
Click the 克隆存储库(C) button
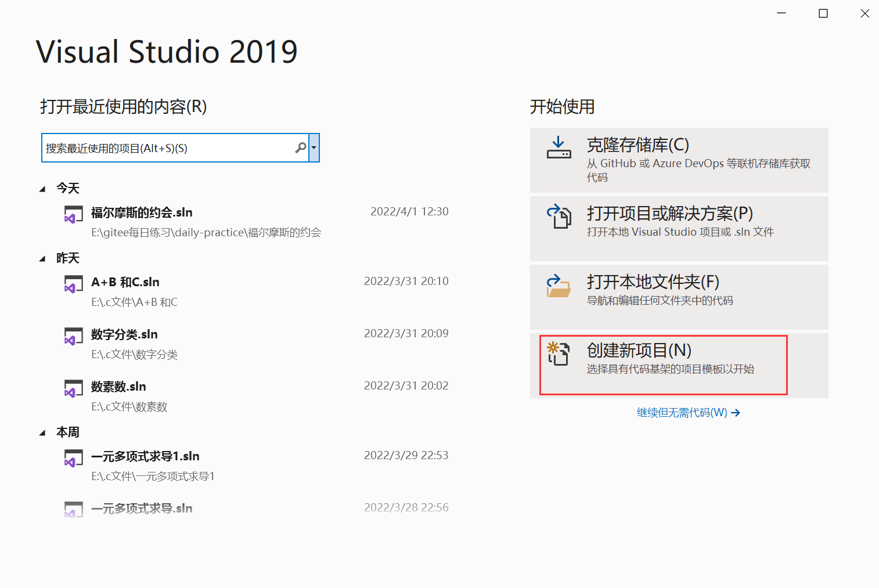click(x=679, y=160)
